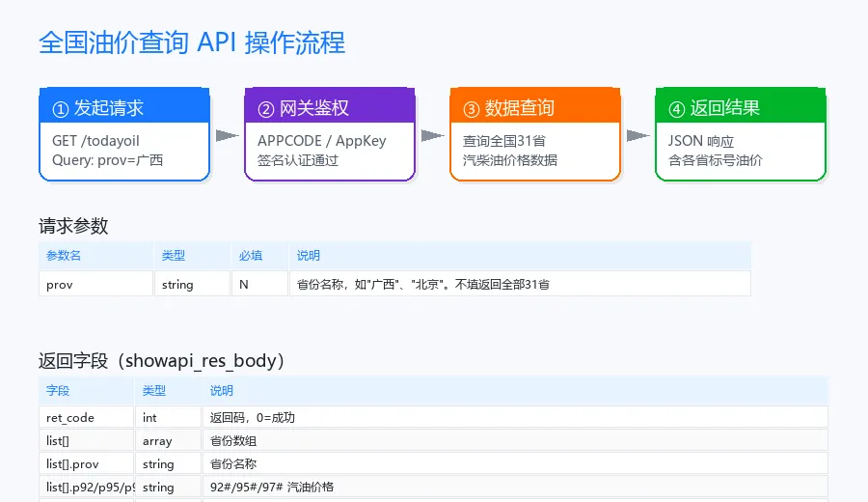Click the step ③ 数据查询 header

535,105
